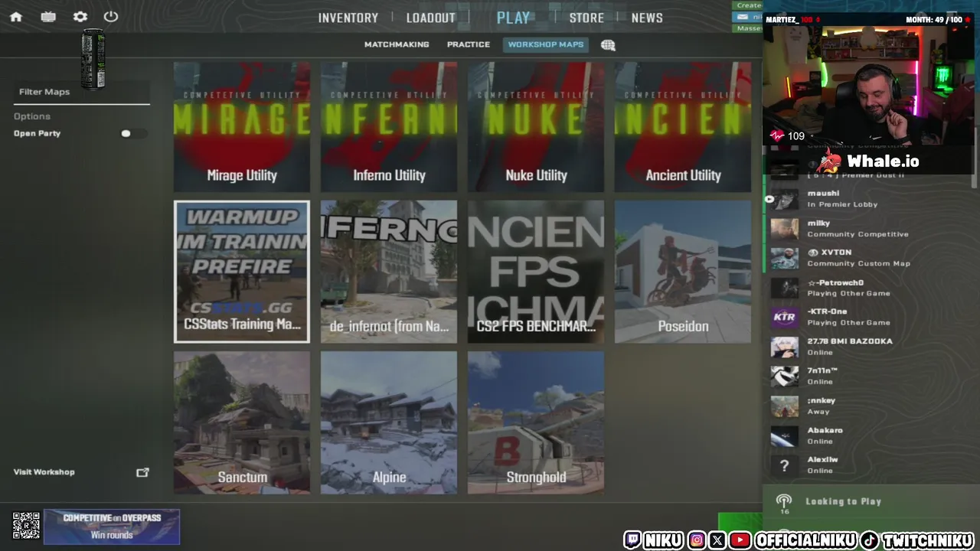Image resolution: width=980 pixels, height=551 pixels.
Task: Click 27.78 BMI BAZOOKA's avatar
Action: [785, 347]
